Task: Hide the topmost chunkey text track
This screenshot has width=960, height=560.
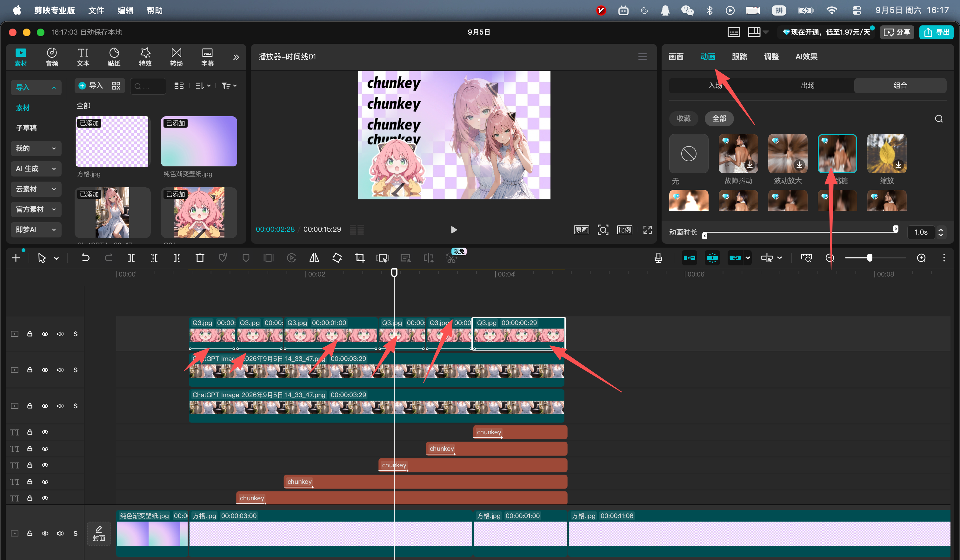Action: point(45,432)
